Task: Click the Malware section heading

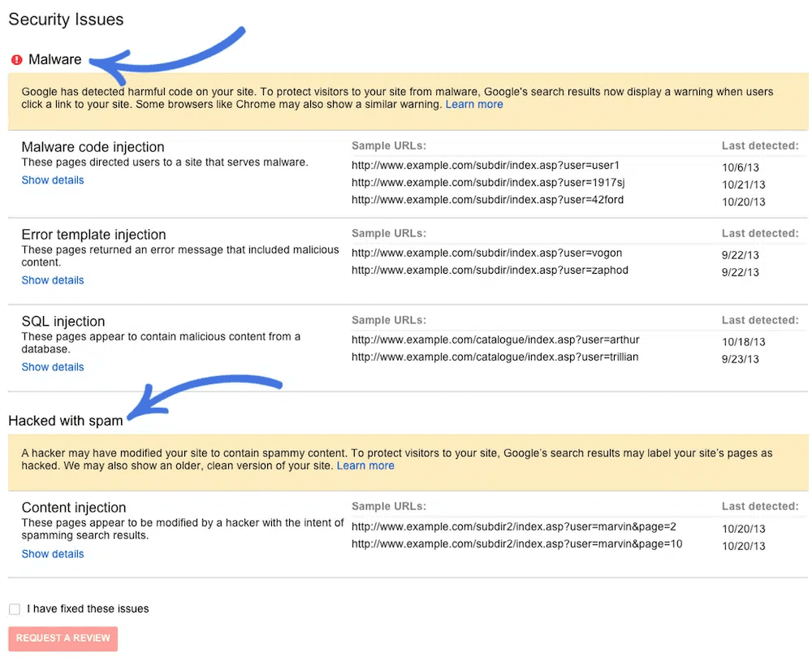Action: pos(54,60)
